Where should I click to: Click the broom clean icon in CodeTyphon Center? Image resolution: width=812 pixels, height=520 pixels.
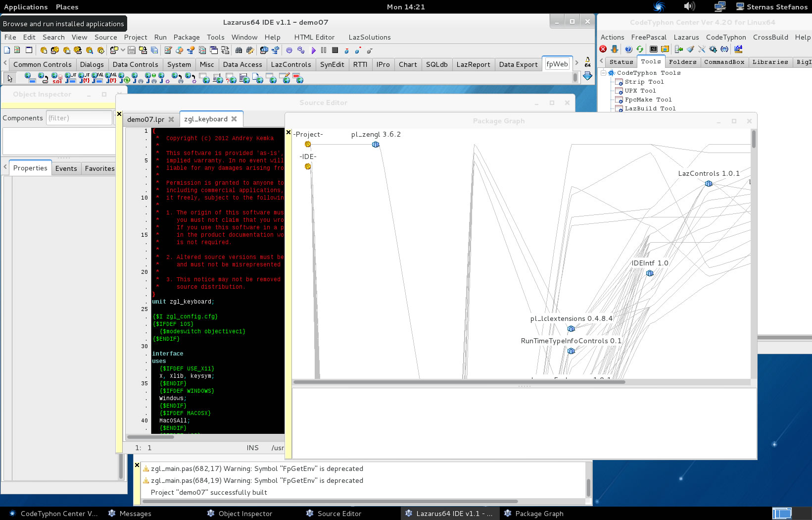[x=690, y=49]
